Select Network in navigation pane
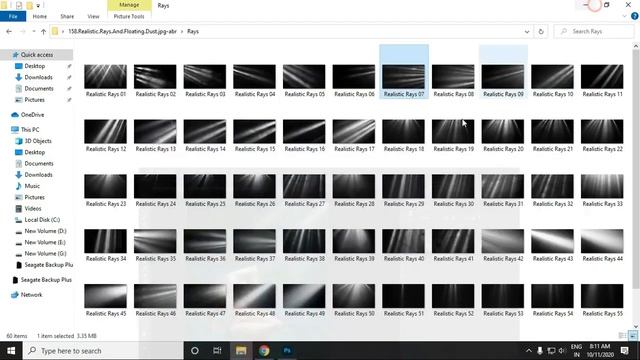 click(31, 295)
